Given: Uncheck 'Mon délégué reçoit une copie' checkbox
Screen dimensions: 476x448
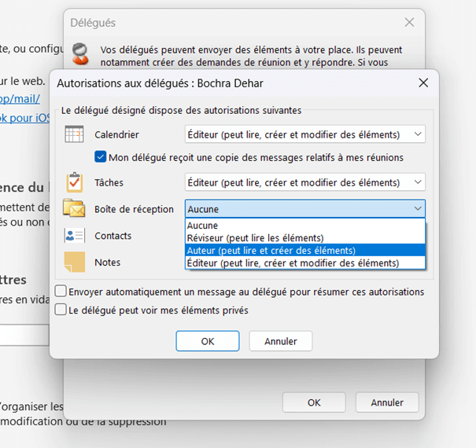Looking at the screenshot, I should tap(100, 157).
